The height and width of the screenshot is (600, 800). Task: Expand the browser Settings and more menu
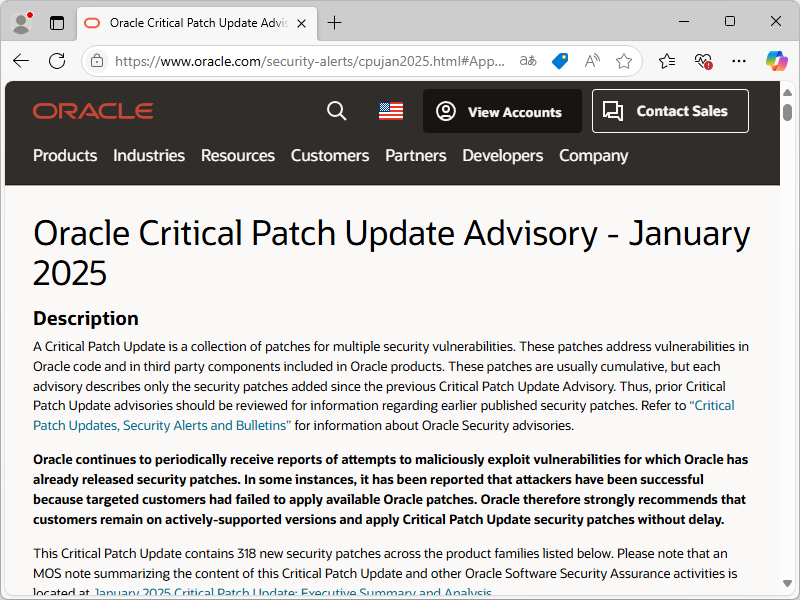click(739, 61)
